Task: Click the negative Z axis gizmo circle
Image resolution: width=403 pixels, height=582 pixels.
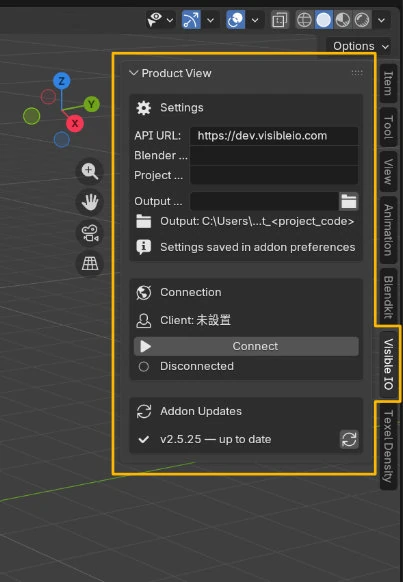Action: pyautogui.click(x=62, y=140)
